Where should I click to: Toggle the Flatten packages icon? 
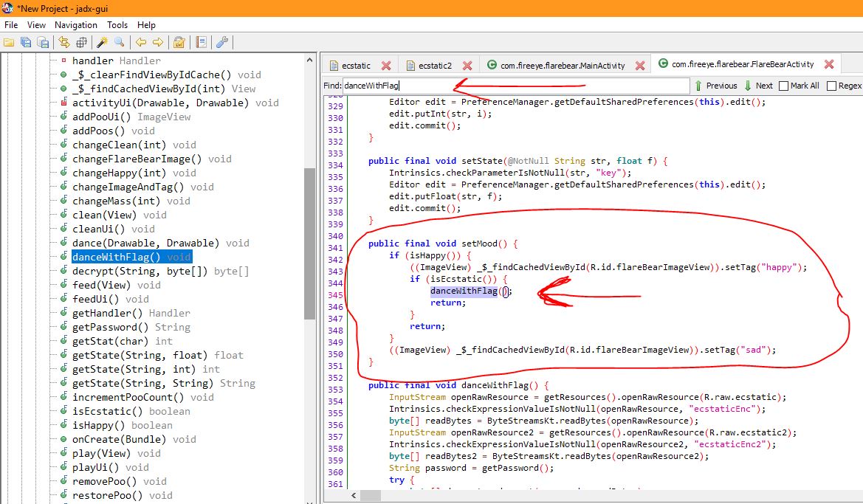(x=81, y=42)
